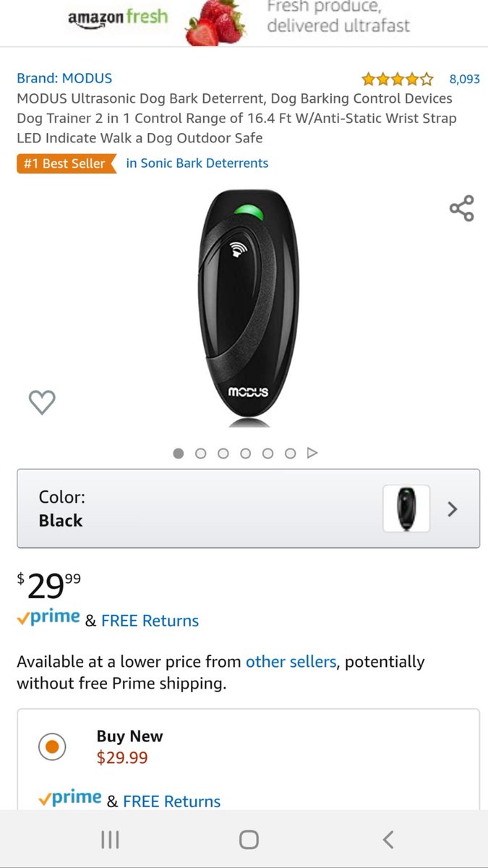Open the 8,093 ratings link

[464, 79]
